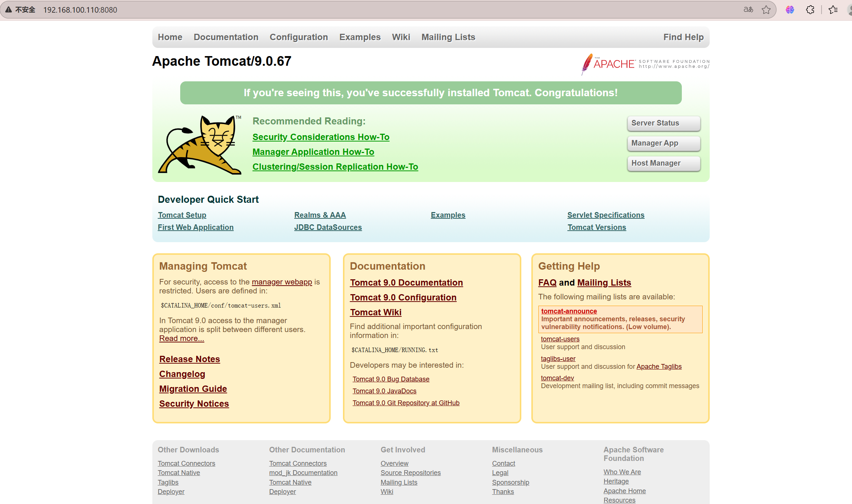Visit the tomcat-announce mailing list link
852x504 pixels.
point(569,311)
